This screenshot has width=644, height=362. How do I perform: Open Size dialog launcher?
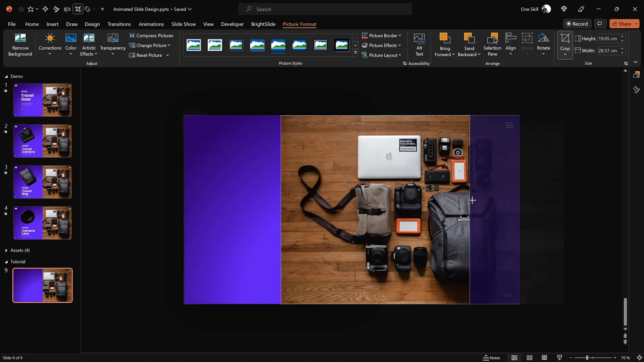[x=626, y=63]
